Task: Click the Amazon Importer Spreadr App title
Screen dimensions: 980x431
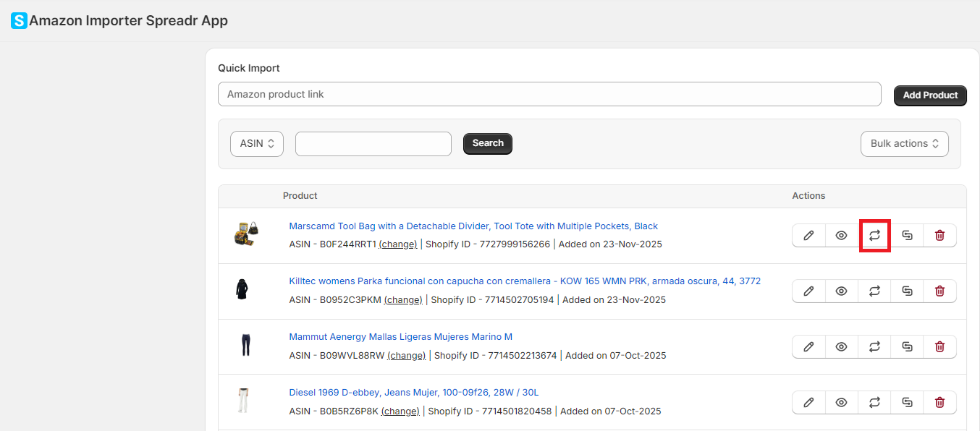Action: pyautogui.click(x=129, y=21)
